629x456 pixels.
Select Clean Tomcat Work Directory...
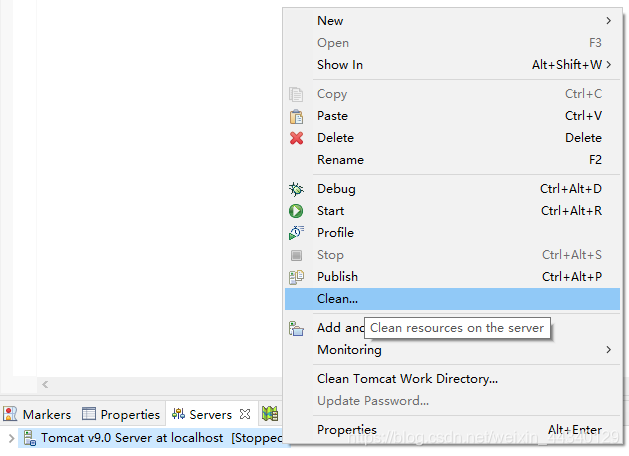[407, 379]
